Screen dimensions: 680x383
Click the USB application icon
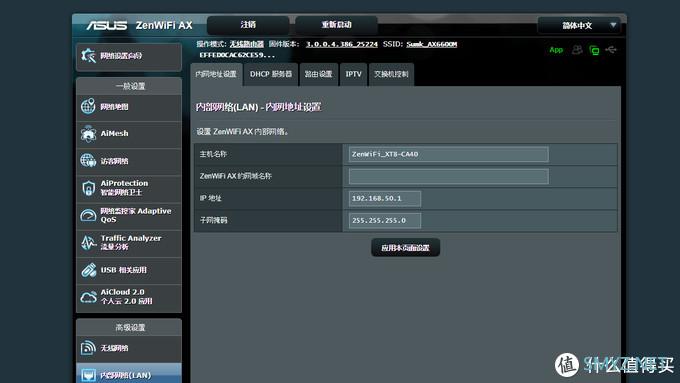coord(88,270)
